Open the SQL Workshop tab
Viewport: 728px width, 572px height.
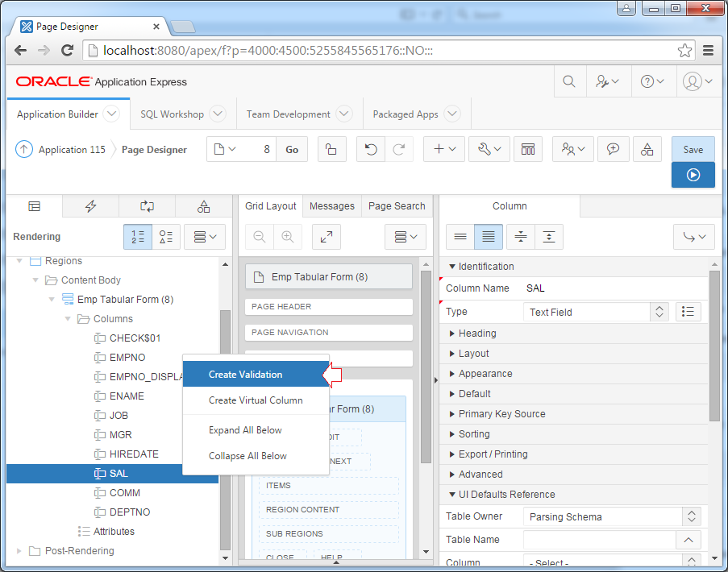(173, 114)
